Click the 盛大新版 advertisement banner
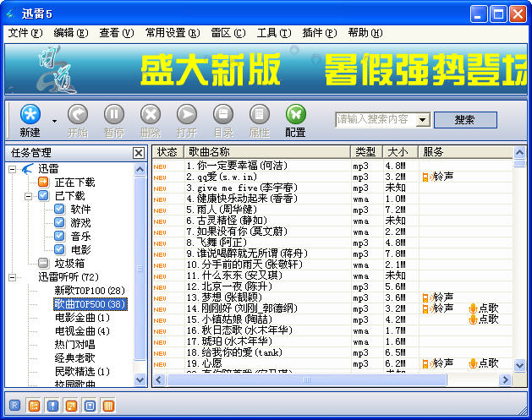532x420 pixels. coord(266,69)
